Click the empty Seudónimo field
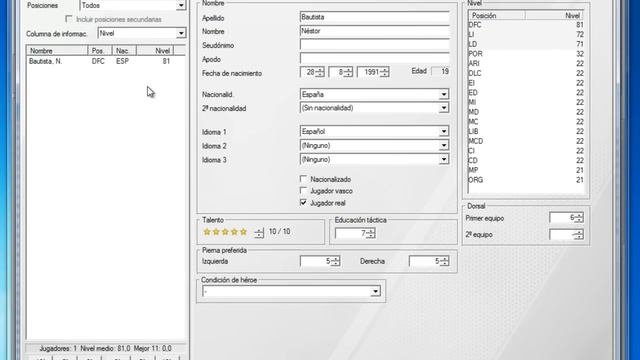 [374, 45]
